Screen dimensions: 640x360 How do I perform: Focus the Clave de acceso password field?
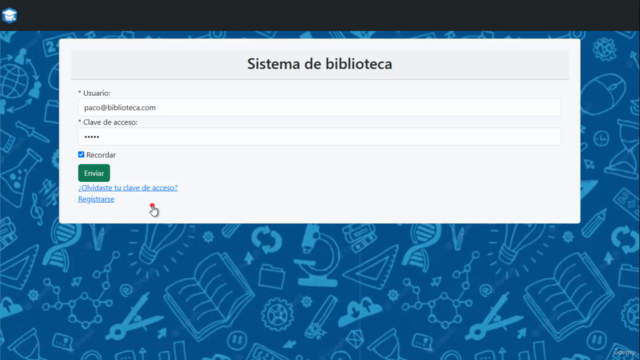point(320,137)
